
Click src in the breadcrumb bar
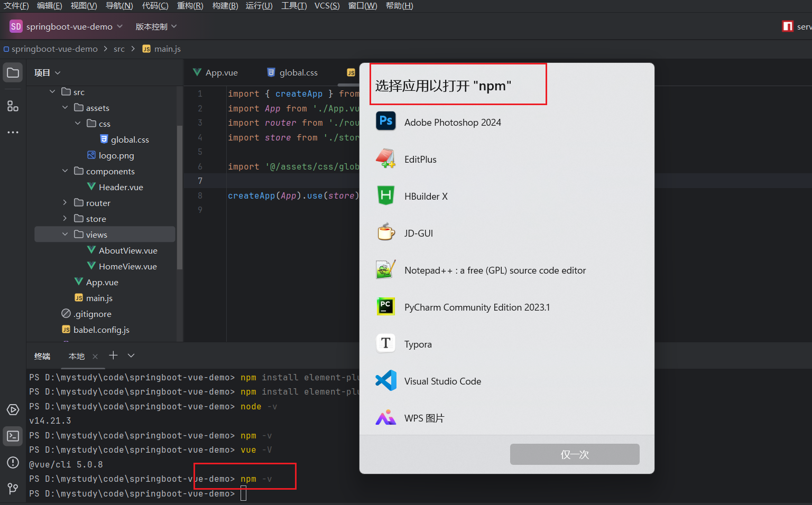click(119, 49)
